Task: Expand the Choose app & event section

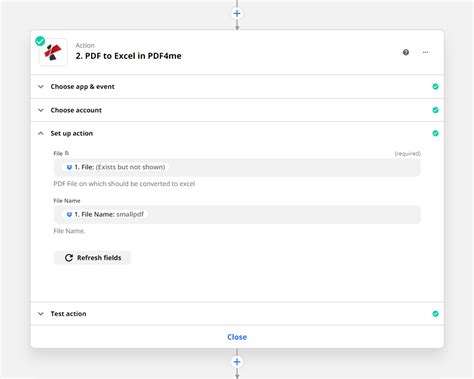Action: click(41, 87)
